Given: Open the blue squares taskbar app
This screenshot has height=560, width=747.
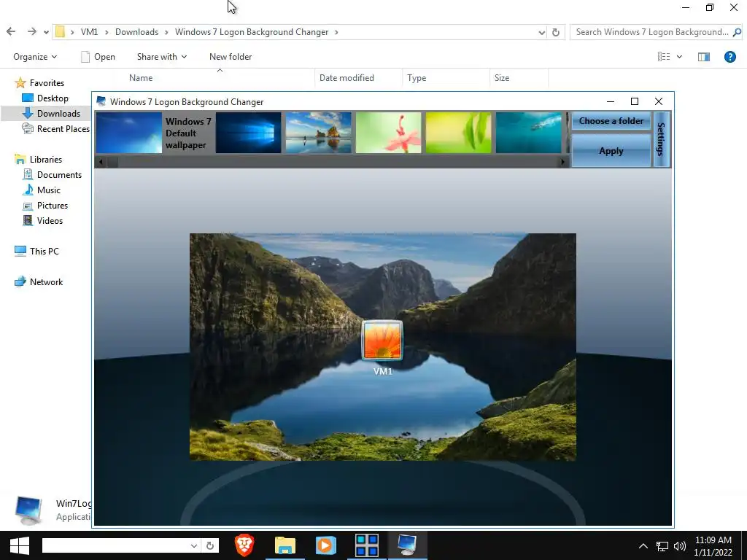Looking at the screenshot, I should coord(367,545).
